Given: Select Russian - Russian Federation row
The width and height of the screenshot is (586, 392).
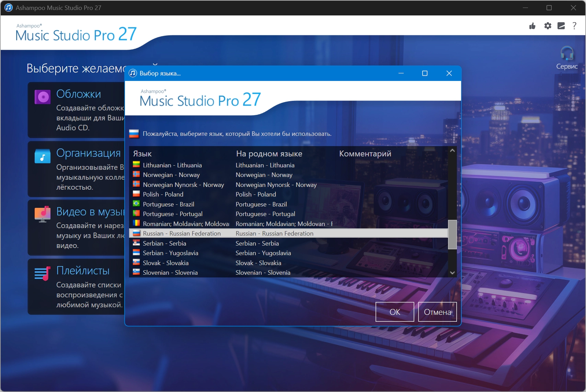Looking at the screenshot, I should click(x=288, y=233).
